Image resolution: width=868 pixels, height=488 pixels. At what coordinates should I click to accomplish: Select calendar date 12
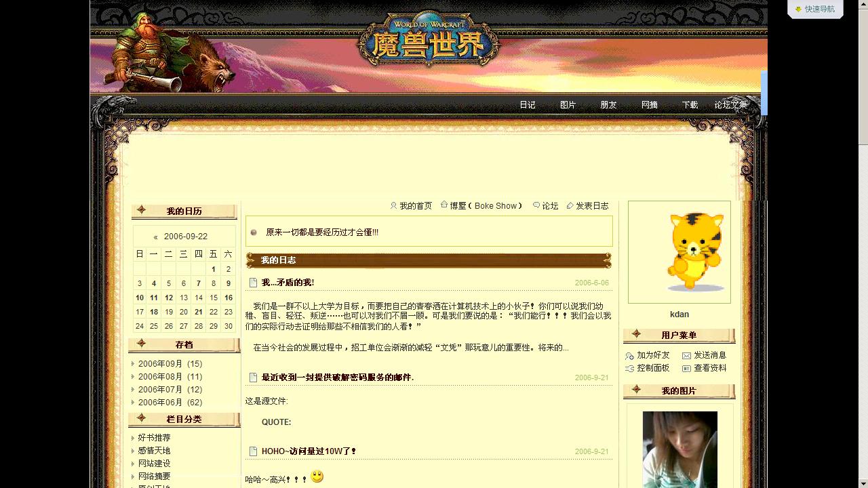[x=169, y=298]
